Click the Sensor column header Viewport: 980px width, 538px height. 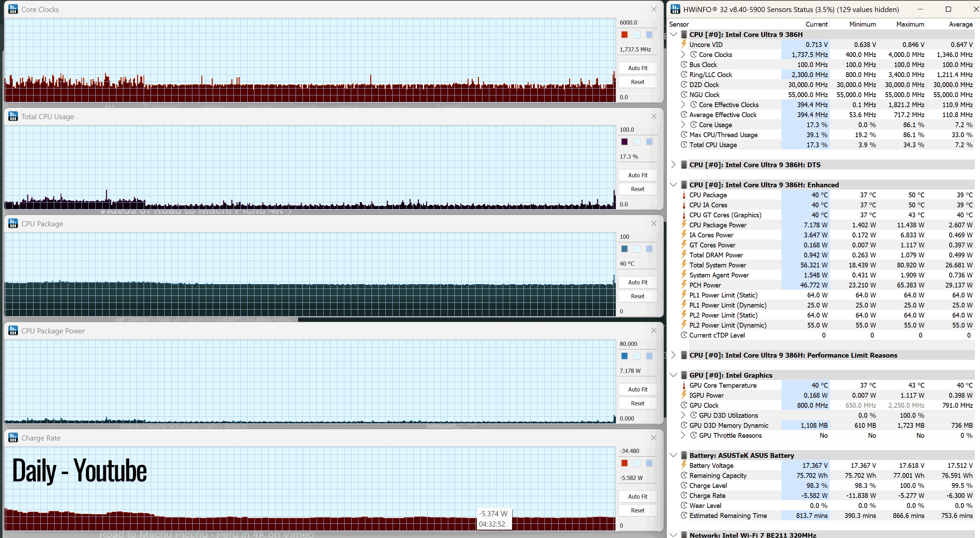click(x=724, y=25)
